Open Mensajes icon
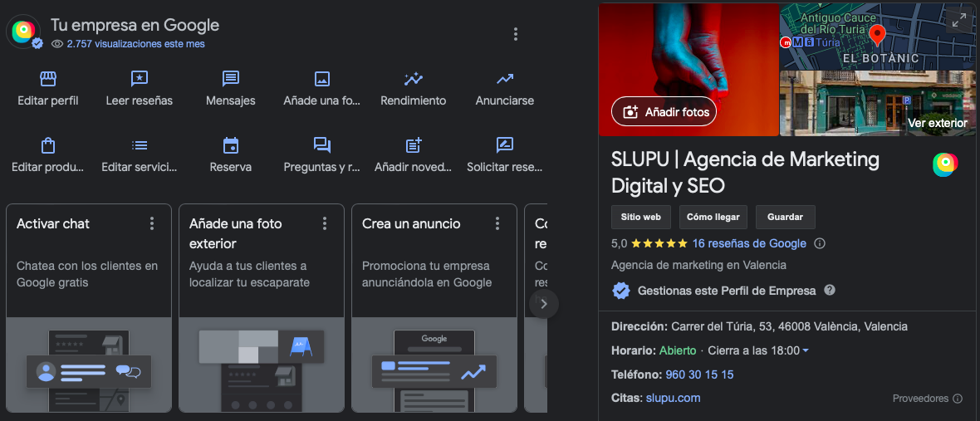 [x=231, y=79]
